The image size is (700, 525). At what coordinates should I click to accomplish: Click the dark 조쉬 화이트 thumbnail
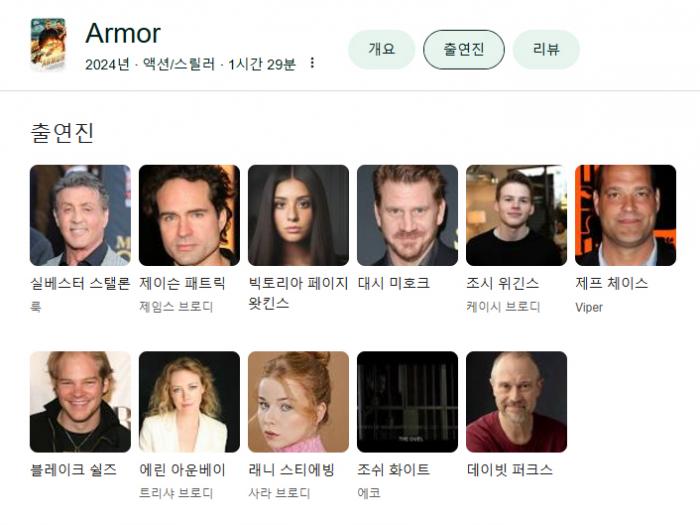(x=407, y=402)
